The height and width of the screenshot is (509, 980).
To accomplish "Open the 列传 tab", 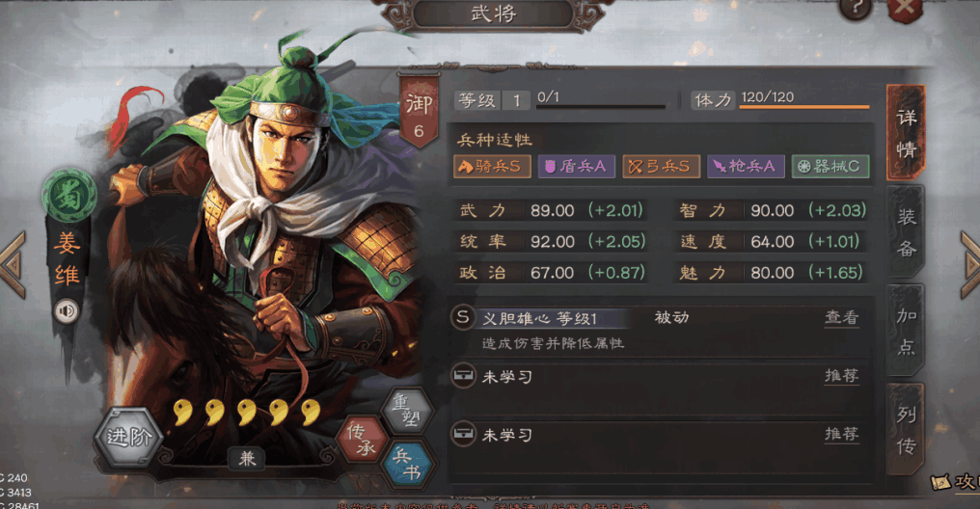I will tap(906, 430).
